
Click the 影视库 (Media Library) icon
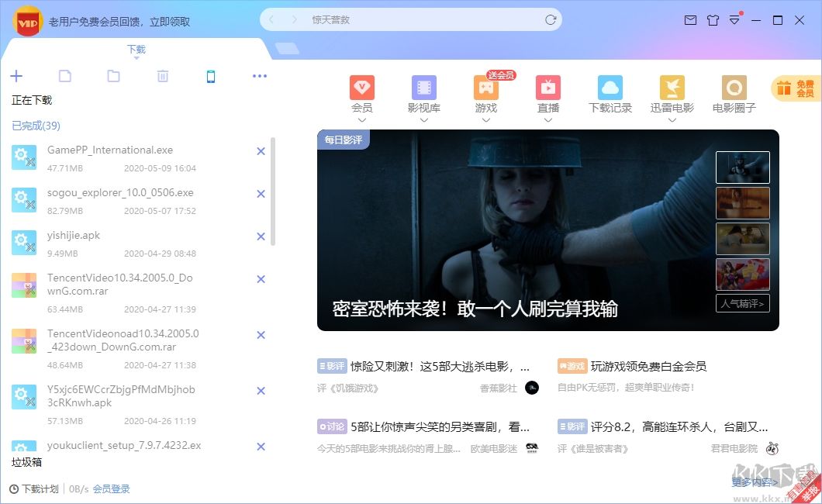(424, 88)
